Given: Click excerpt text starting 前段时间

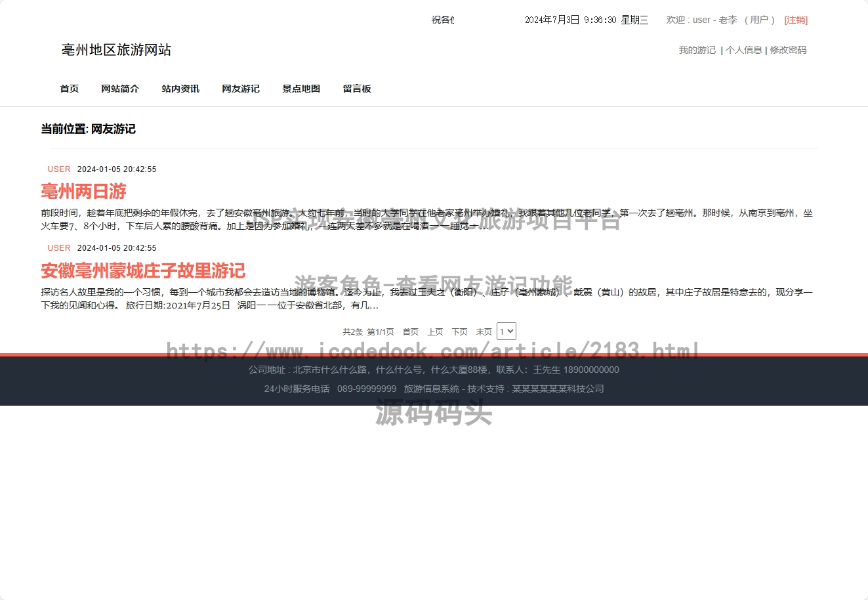Looking at the screenshot, I should pyautogui.click(x=426, y=219).
